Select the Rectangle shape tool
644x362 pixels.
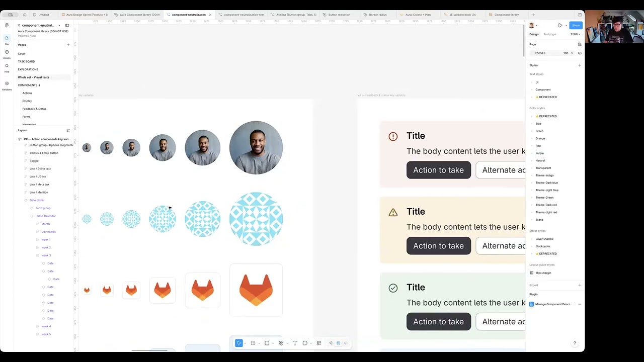tap(267, 343)
